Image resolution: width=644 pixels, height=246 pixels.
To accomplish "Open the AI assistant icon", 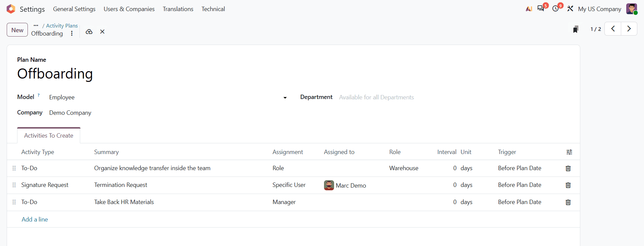I will pos(529,9).
